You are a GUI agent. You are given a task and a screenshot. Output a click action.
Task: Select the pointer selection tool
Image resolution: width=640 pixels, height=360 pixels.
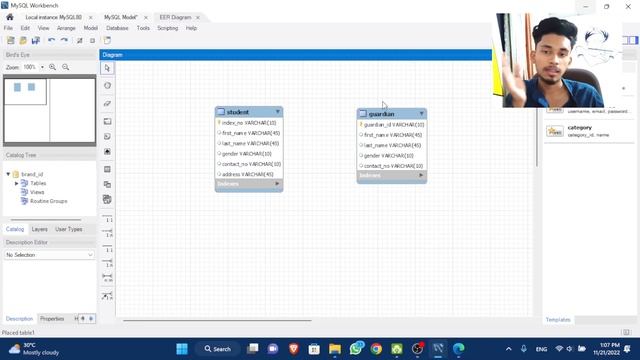point(107,68)
